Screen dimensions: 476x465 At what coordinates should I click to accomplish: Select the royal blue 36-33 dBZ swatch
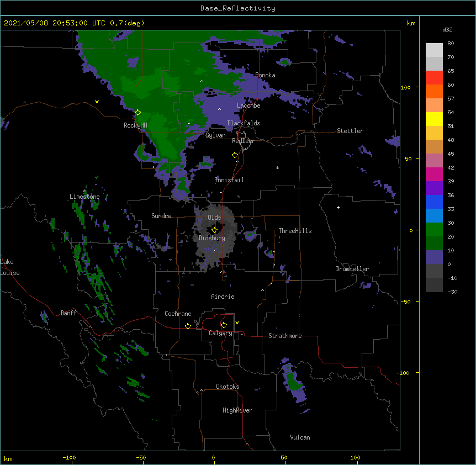tap(434, 202)
